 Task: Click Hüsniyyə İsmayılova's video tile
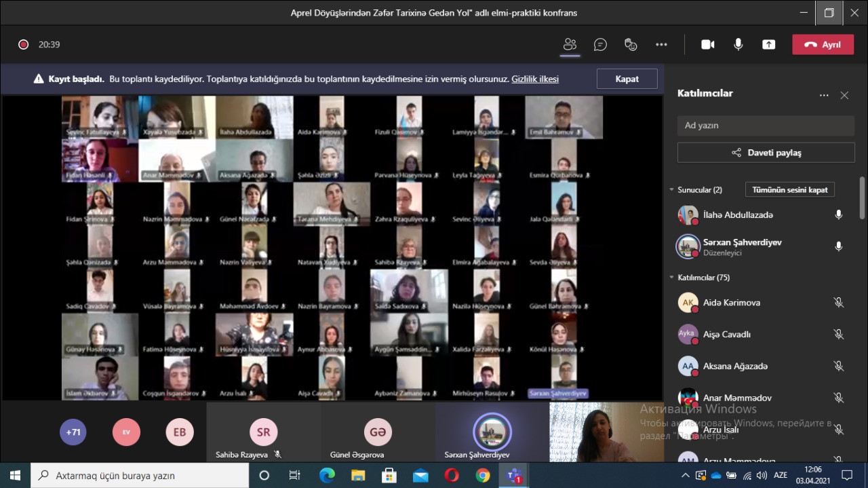click(x=254, y=335)
